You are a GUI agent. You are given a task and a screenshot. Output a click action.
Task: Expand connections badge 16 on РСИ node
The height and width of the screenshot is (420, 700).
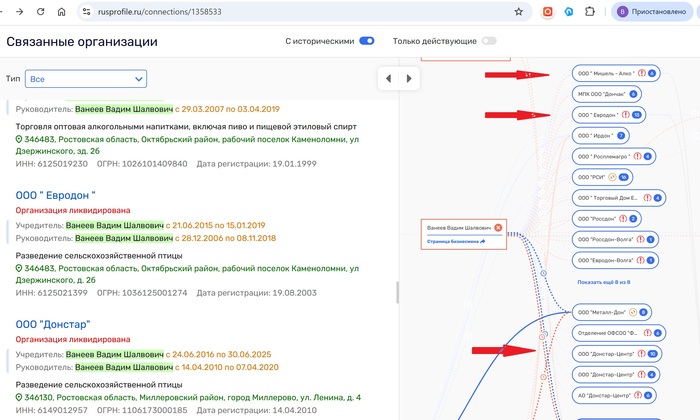624,177
